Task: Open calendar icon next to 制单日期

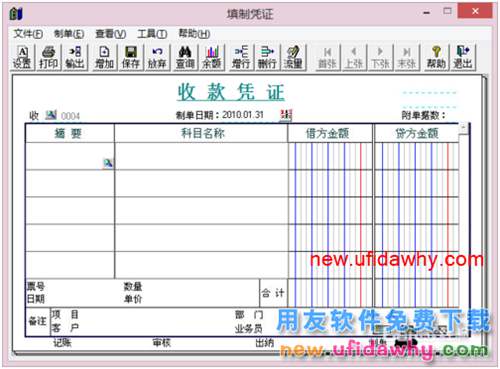Action: pos(286,115)
